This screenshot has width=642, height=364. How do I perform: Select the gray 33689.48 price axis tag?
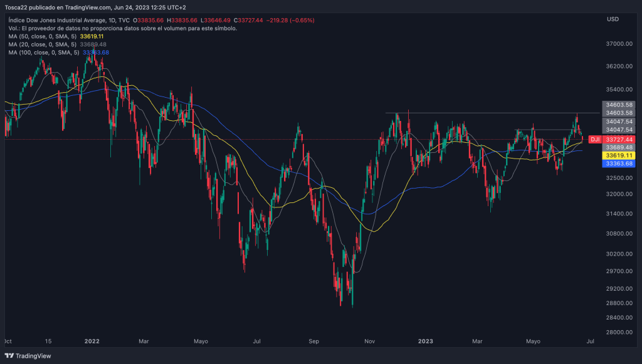pyautogui.click(x=618, y=147)
